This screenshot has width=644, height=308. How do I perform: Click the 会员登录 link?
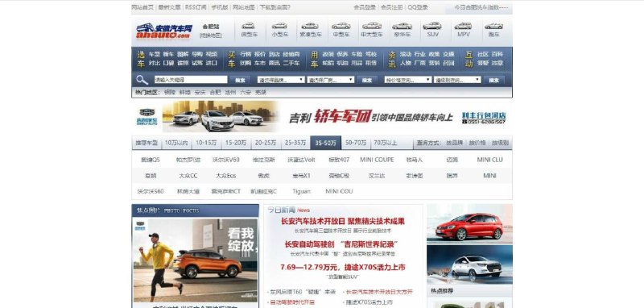point(365,7)
